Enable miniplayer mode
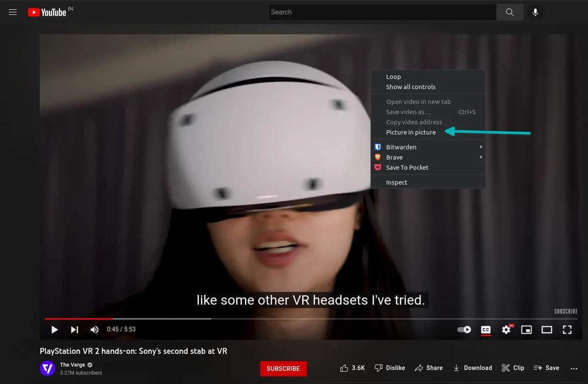Image resolution: width=588 pixels, height=384 pixels. click(x=526, y=330)
